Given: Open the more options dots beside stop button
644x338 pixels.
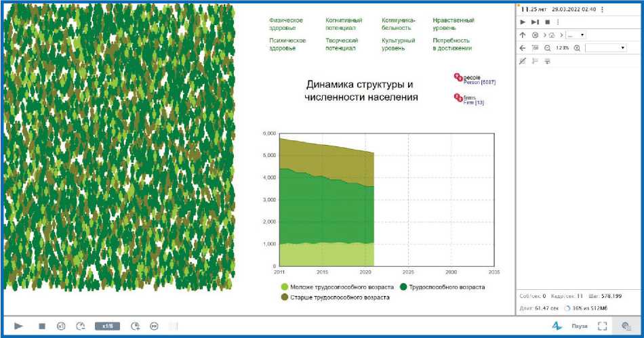Looking at the screenshot, I should (558, 22).
